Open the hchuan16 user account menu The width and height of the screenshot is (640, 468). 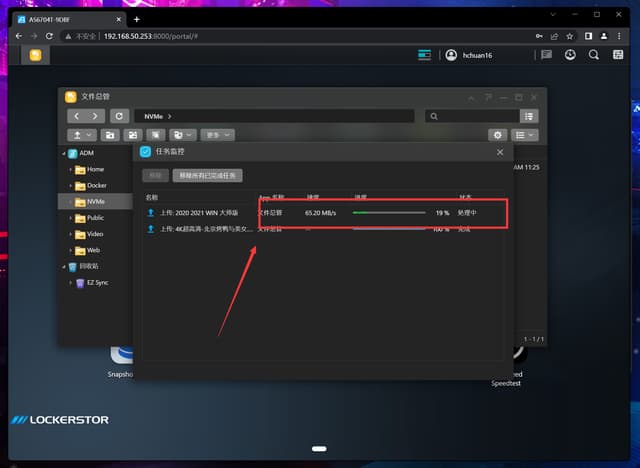point(476,55)
